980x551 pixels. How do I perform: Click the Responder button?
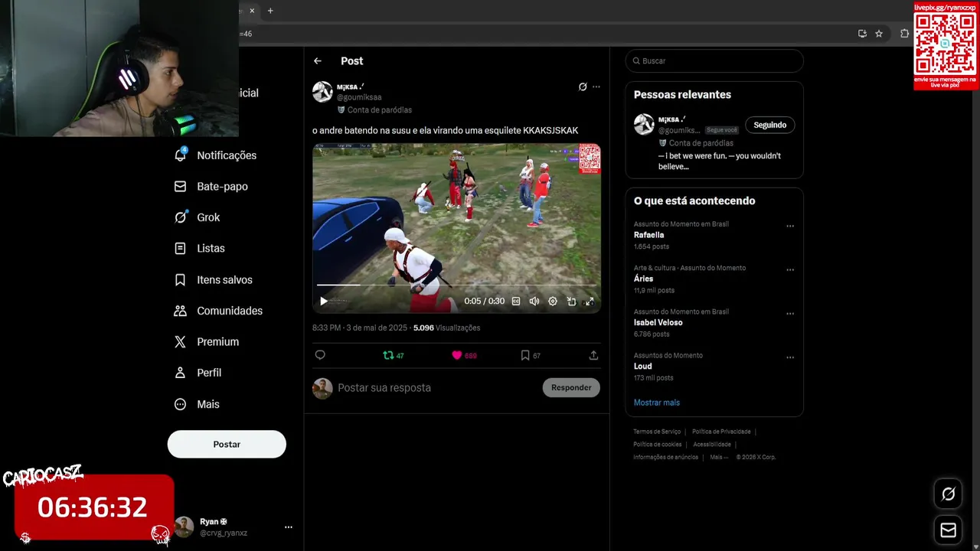coord(571,388)
